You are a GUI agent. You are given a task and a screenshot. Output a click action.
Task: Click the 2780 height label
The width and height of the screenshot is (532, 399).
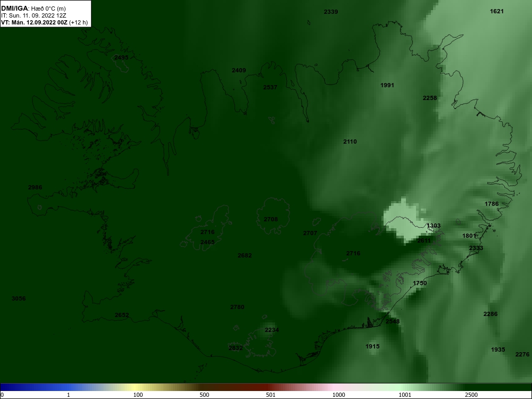[x=237, y=307]
